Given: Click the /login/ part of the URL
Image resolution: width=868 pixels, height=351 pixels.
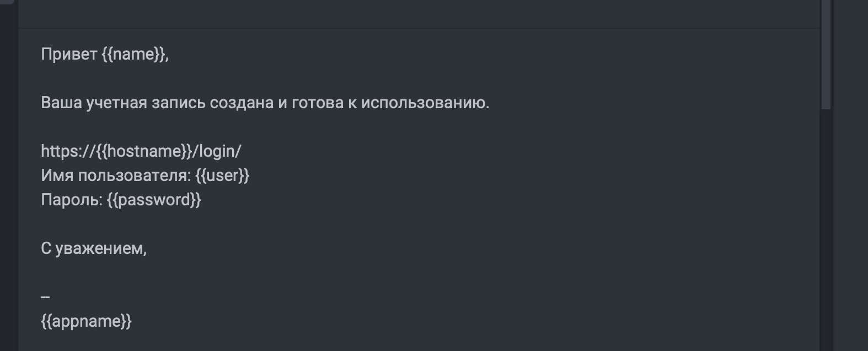Looking at the screenshot, I should click(217, 151).
